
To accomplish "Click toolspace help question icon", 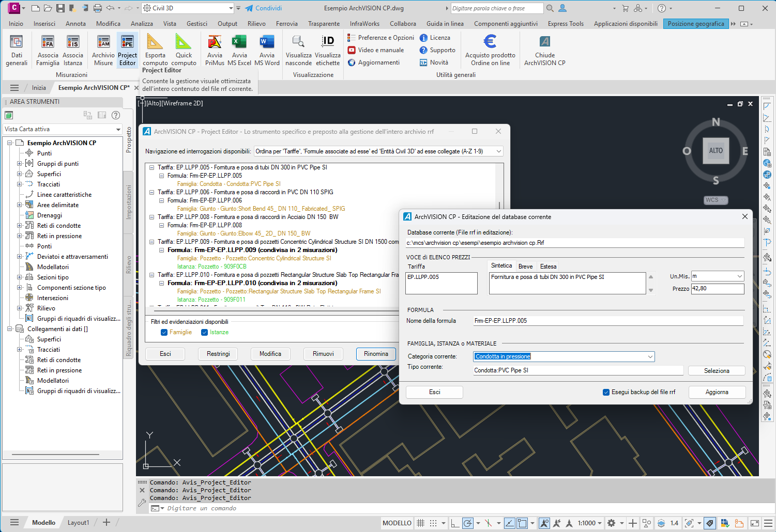I will [116, 115].
